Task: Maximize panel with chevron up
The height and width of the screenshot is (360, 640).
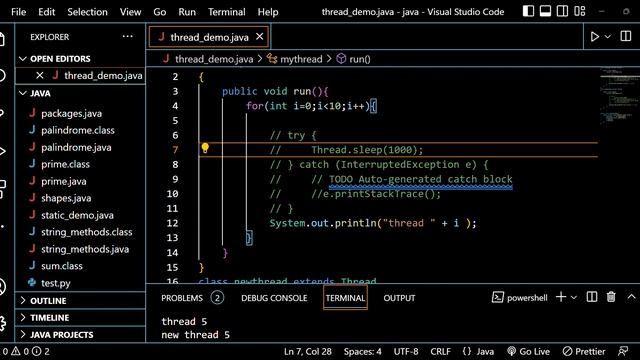Action: (x=631, y=297)
